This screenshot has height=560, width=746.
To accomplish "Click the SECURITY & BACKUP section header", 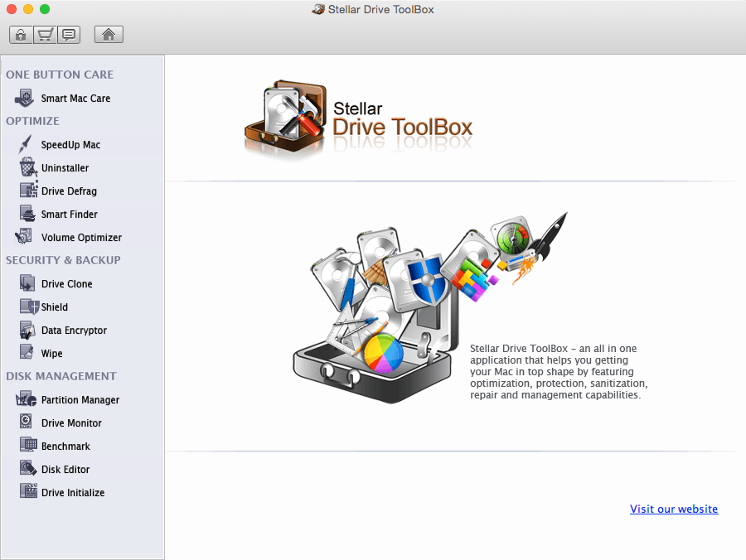I will coord(63,260).
